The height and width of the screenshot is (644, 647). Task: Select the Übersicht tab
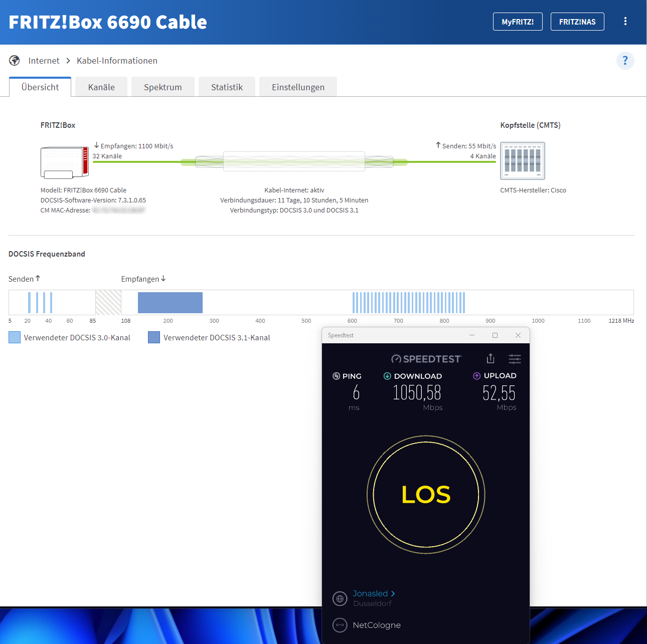pyautogui.click(x=40, y=87)
